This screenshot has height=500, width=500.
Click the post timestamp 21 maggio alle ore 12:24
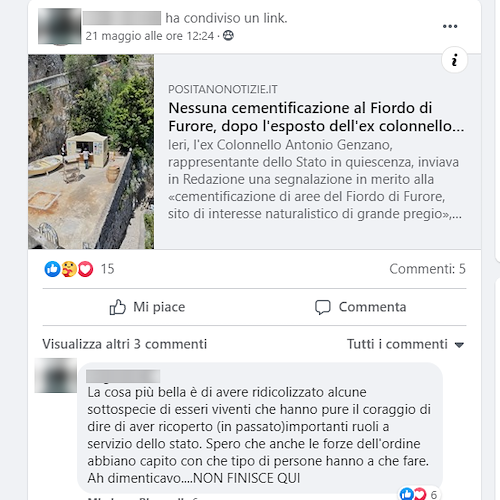150,36
